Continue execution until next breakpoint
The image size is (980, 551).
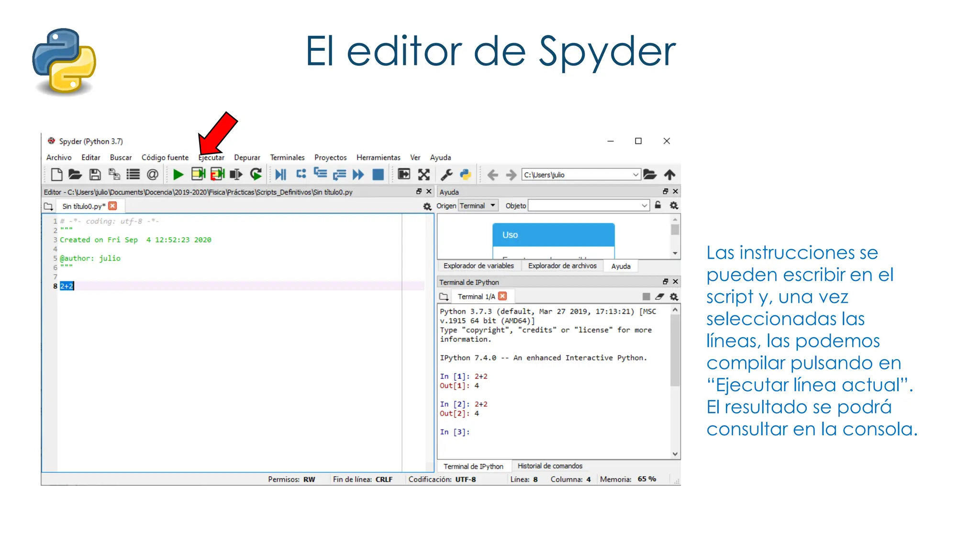tap(358, 175)
